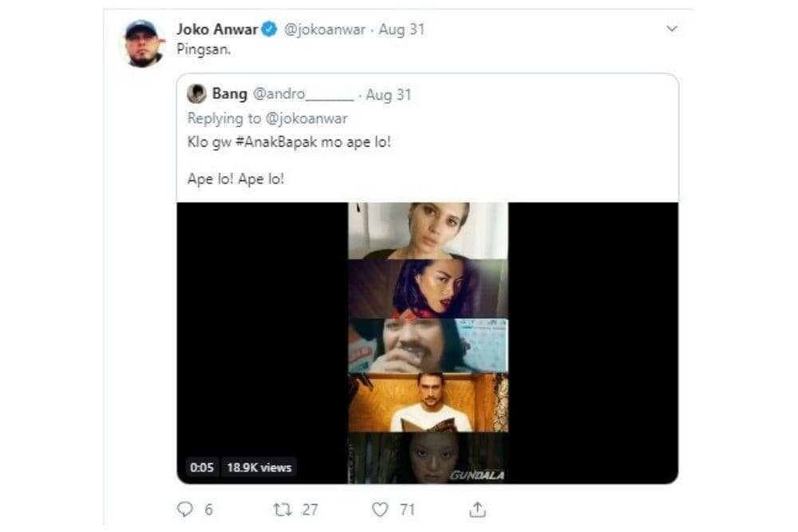Click the share upload icon
Screen dimensions: 798x532
pyautogui.click(x=477, y=509)
